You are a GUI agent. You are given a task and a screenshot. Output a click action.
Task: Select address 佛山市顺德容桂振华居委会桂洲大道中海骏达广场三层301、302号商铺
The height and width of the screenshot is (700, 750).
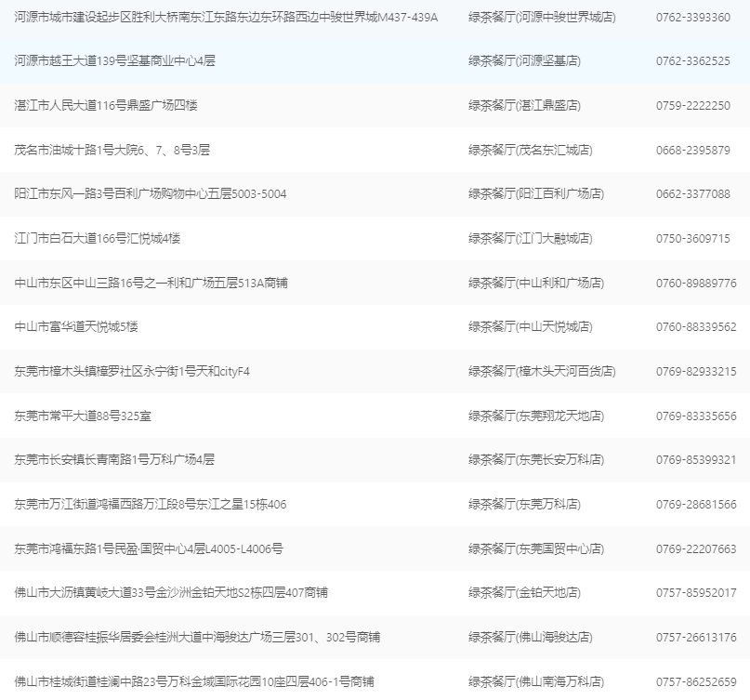tap(197, 638)
